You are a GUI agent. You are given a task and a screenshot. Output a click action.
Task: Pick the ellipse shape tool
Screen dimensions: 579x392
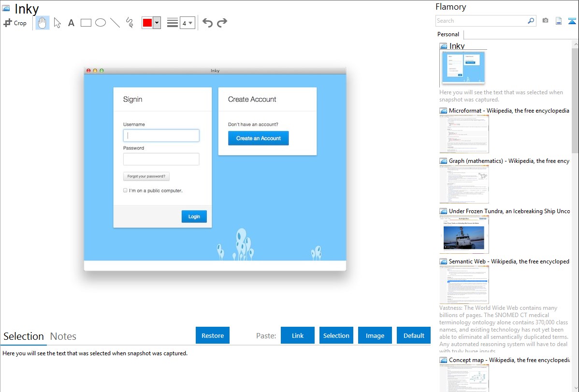pos(101,23)
